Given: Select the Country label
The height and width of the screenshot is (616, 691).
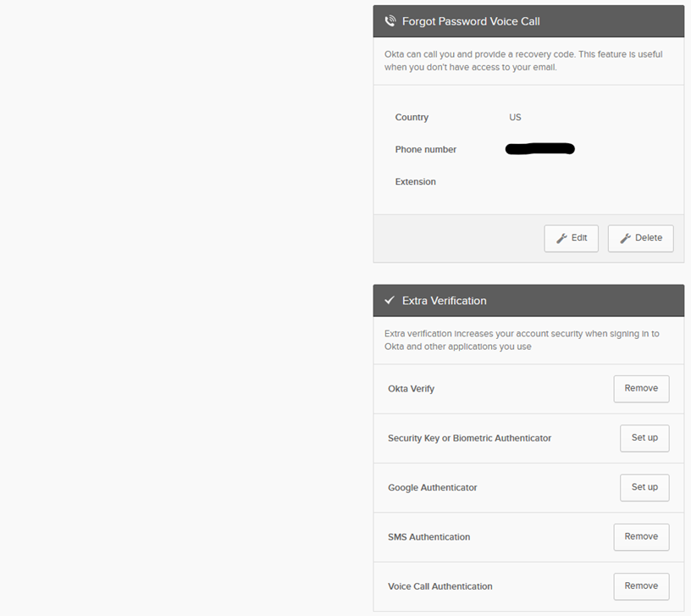Looking at the screenshot, I should pyautogui.click(x=412, y=117).
